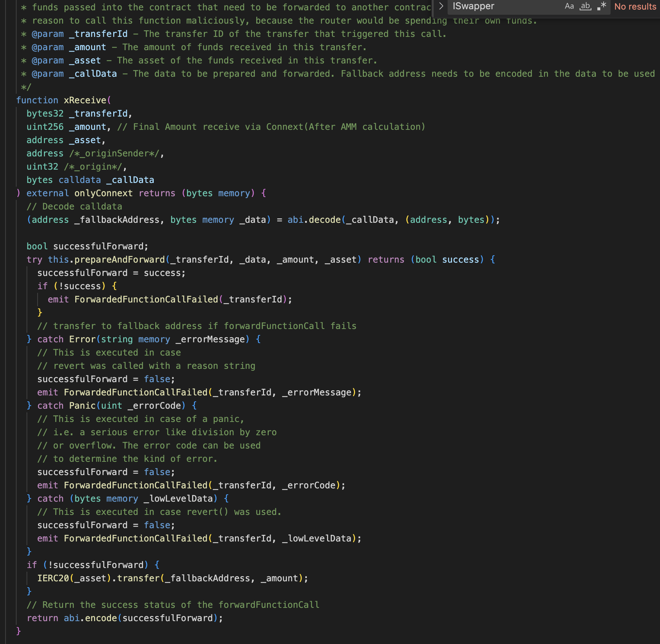Click the 'if (!successfulForward) {' line
This screenshot has width=660, height=644.
(x=93, y=565)
